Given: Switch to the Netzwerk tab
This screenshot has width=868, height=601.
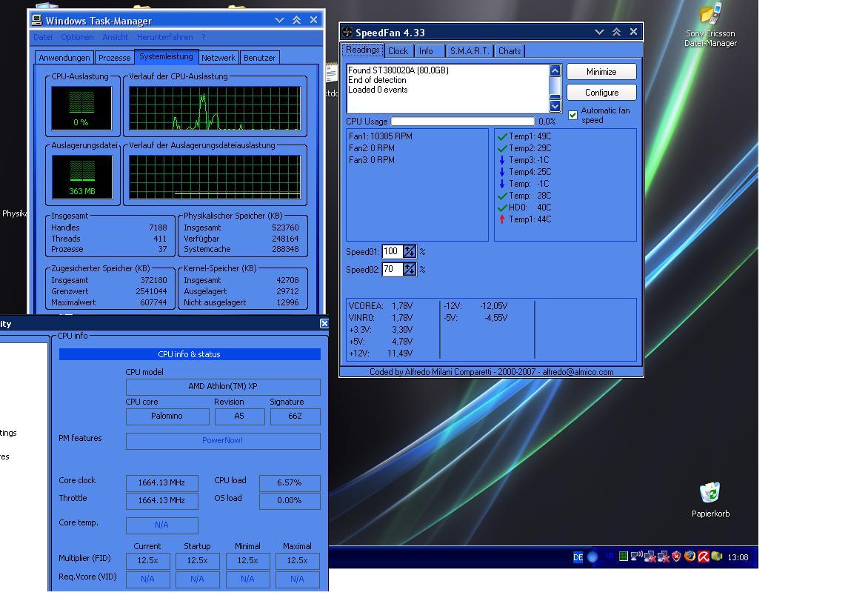Looking at the screenshot, I should click(218, 58).
